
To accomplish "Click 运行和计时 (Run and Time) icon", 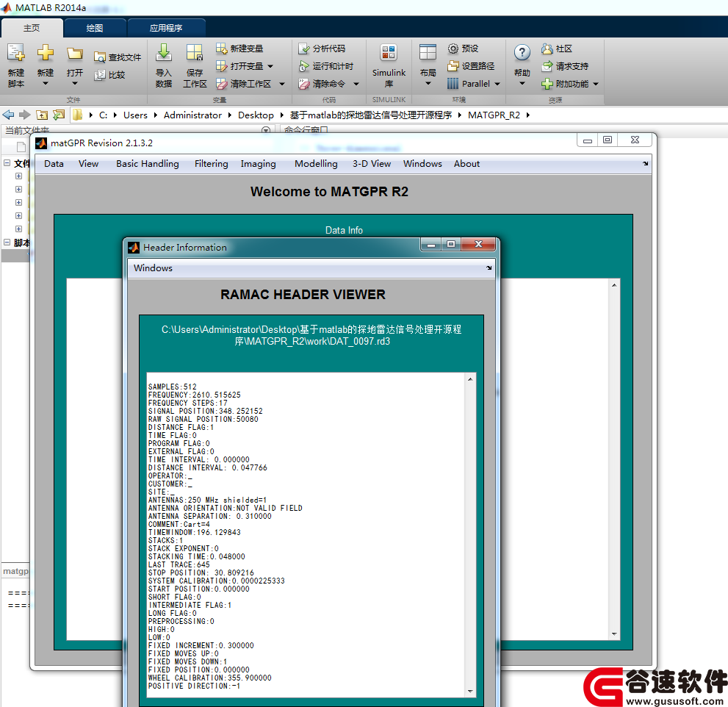I will [x=303, y=66].
